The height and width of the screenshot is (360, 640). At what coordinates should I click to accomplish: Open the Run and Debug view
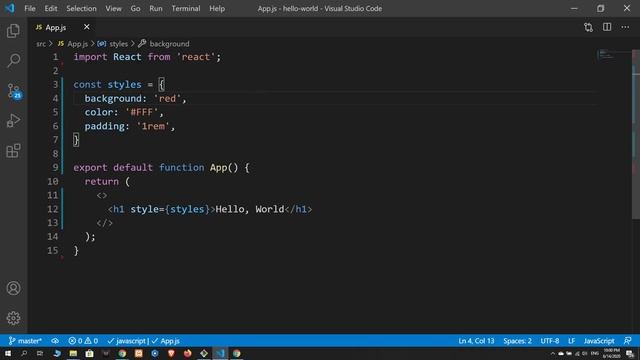[x=13, y=120]
